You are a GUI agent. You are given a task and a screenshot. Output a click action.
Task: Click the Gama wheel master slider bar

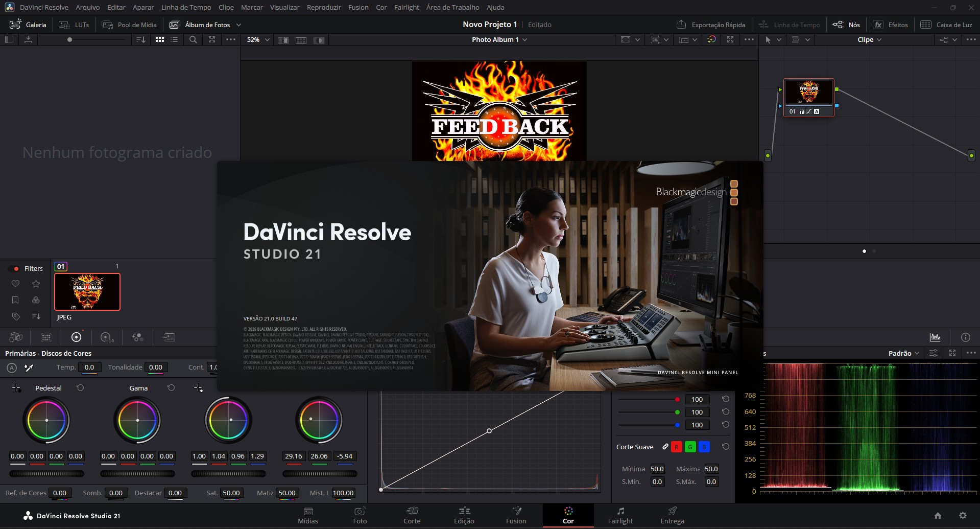[138, 474]
